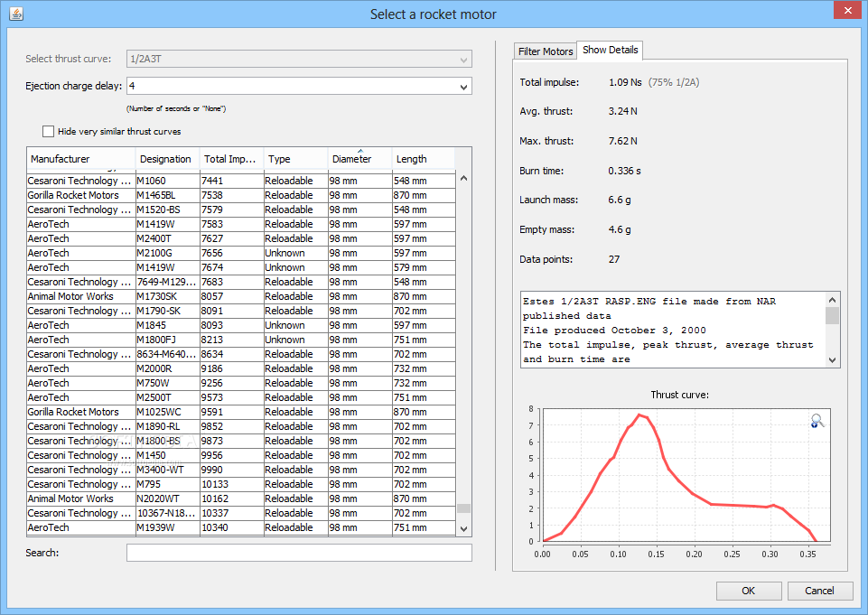868x615 pixels.
Task: Click the motor table scroll down arrow
Action: (464, 528)
